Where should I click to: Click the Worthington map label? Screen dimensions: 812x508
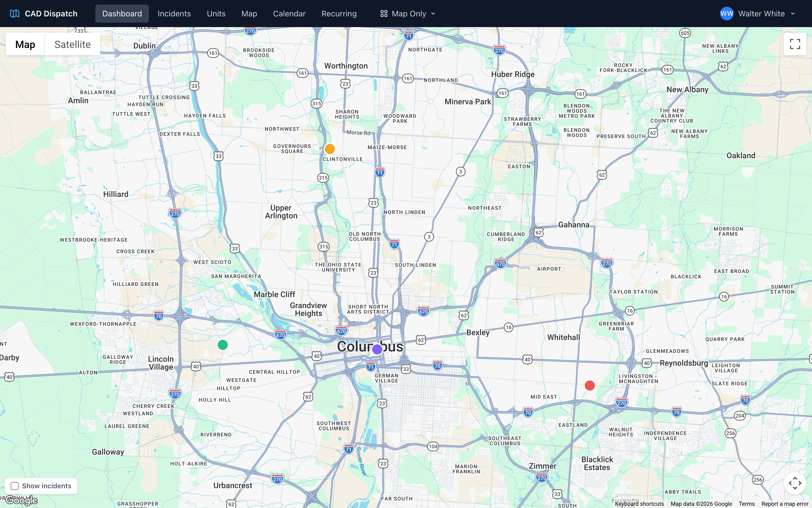pyautogui.click(x=346, y=65)
